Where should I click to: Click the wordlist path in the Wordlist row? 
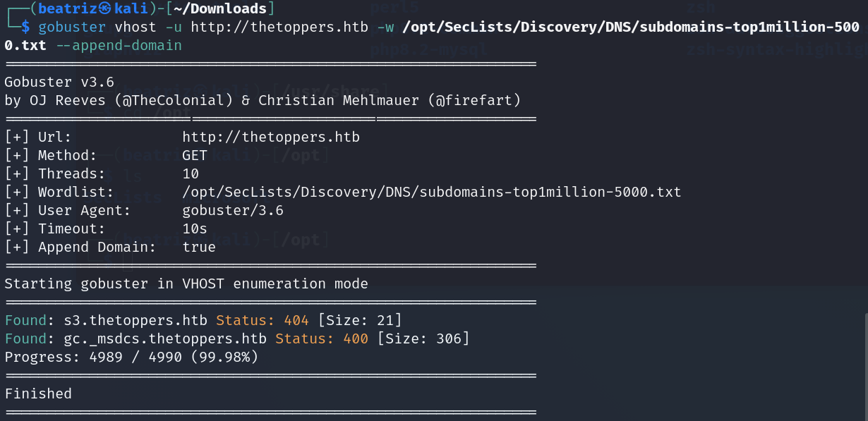pos(431,192)
